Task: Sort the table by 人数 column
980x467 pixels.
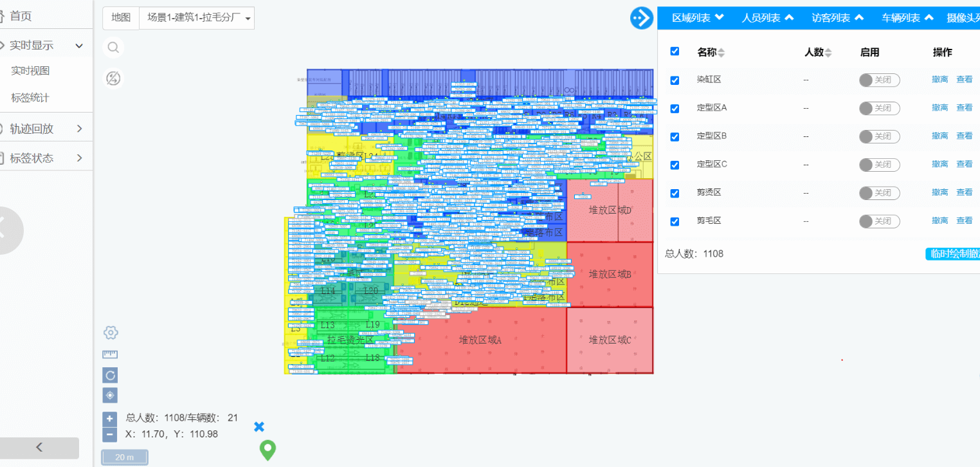Action: tap(828, 53)
